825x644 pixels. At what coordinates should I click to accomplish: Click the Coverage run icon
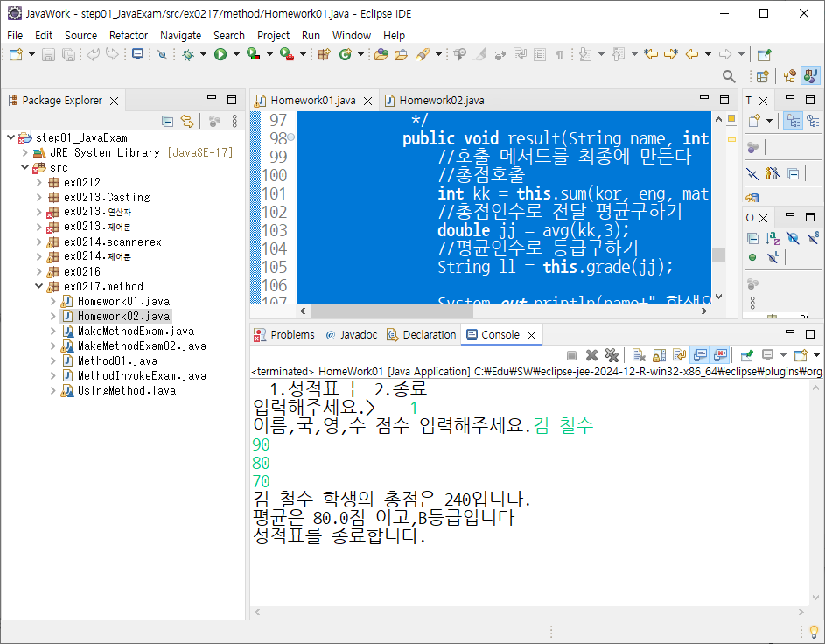click(x=254, y=54)
